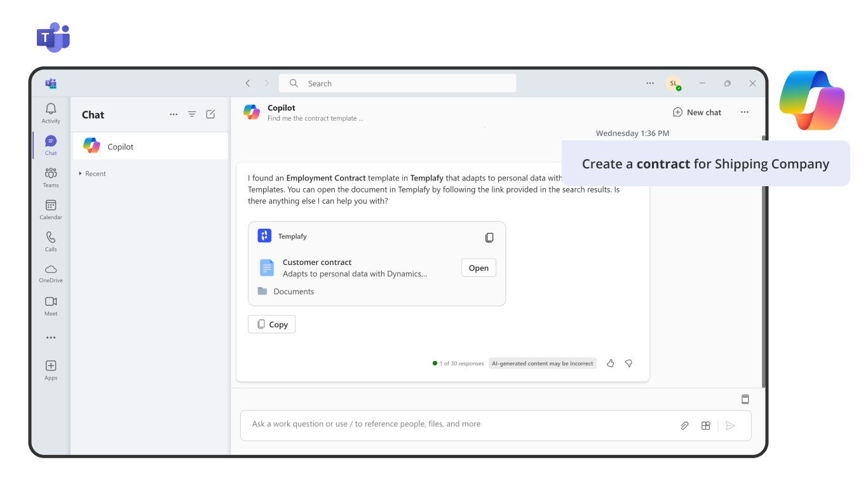Attach a file with paperclip icon
This screenshot has height=488, width=868.
684,426
